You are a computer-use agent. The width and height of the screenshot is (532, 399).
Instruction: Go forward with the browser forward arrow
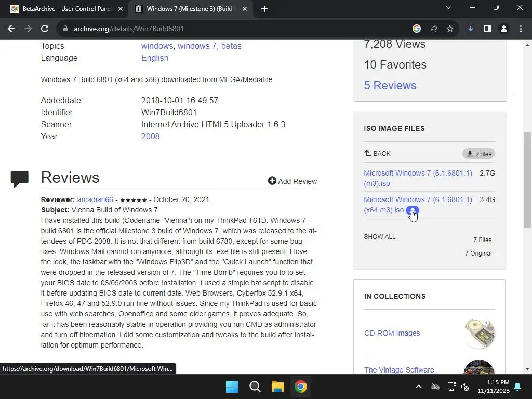(x=28, y=29)
